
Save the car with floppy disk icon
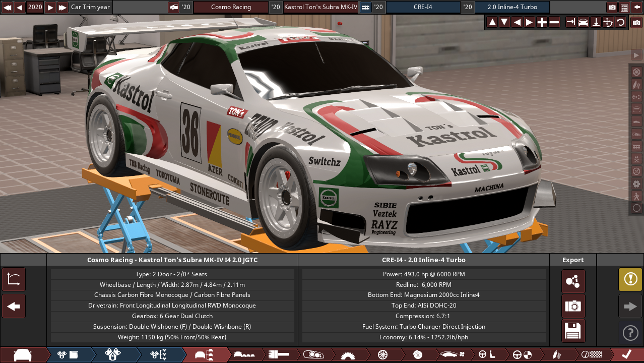573,331
